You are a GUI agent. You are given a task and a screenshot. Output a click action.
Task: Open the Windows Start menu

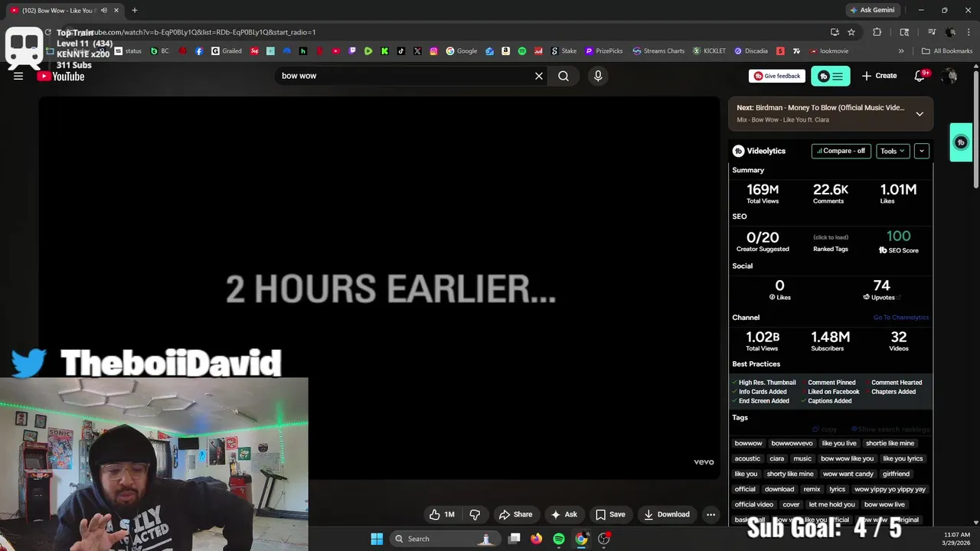tap(377, 539)
